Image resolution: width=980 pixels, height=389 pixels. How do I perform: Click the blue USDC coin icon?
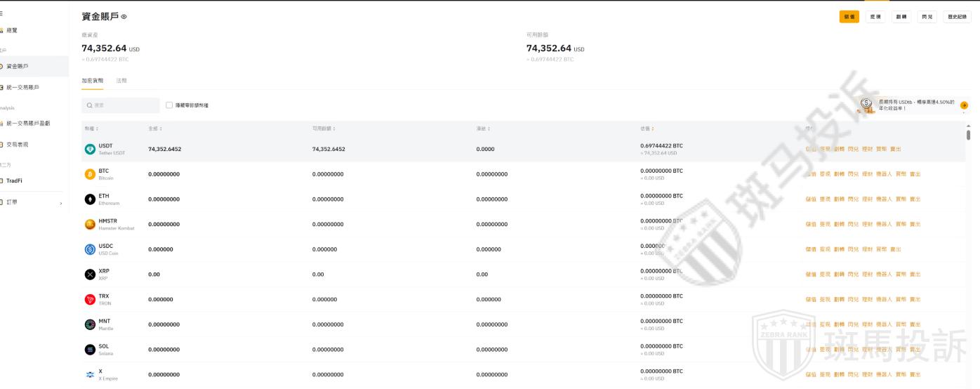click(90, 249)
